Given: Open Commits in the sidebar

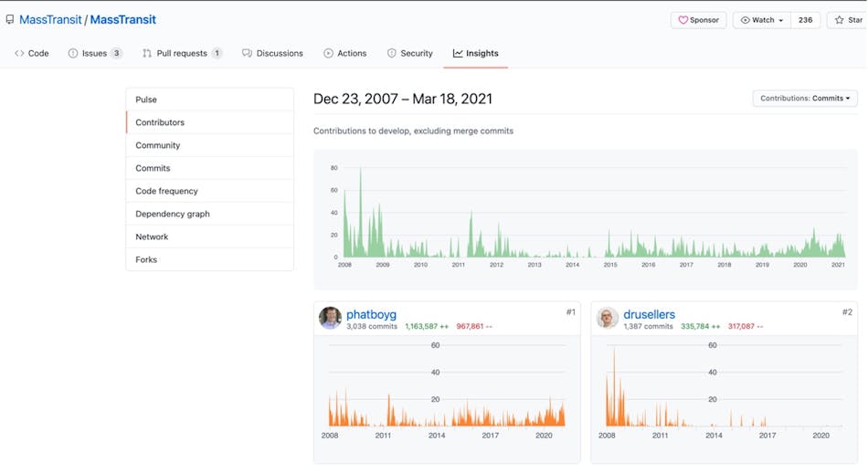Looking at the screenshot, I should point(210,168).
